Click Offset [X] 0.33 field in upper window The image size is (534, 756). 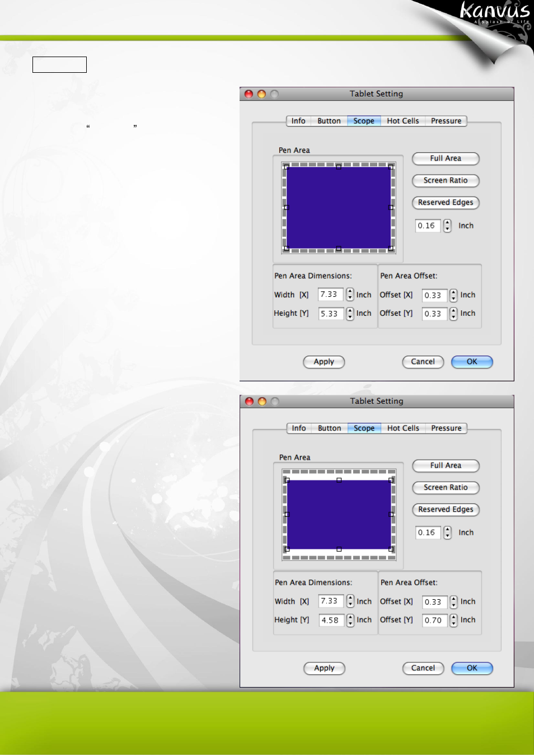tap(434, 295)
